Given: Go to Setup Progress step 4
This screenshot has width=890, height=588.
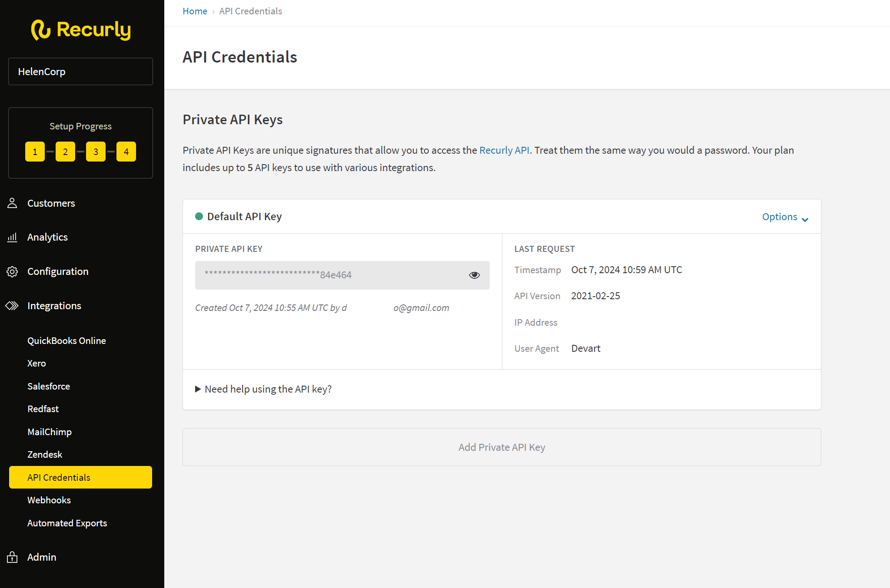Looking at the screenshot, I should 126,152.
